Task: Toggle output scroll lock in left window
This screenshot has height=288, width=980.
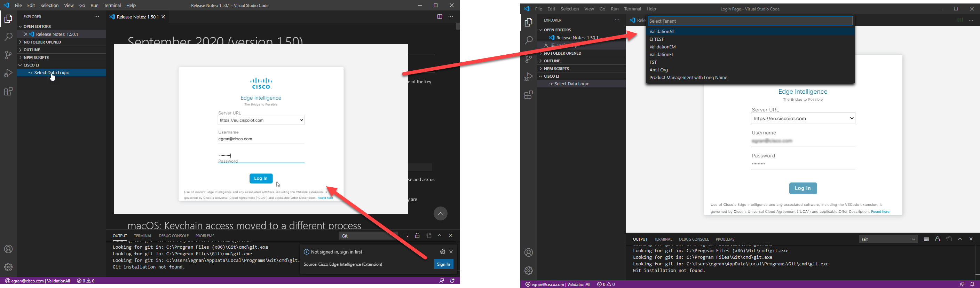Action: tap(417, 236)
